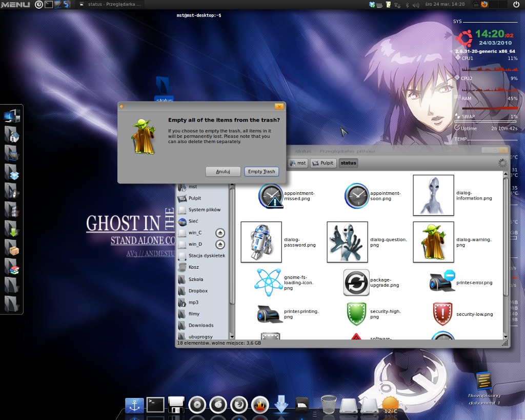Open Pulpit in sidebar
This screenshot has width=525, height=420.
[x=202, y=198]
